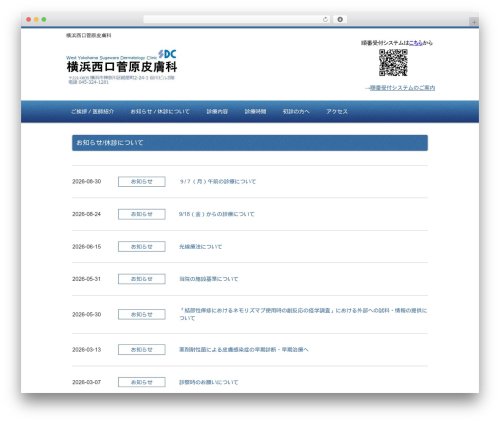Go to the 診療内容 menu item

(217, 111)
